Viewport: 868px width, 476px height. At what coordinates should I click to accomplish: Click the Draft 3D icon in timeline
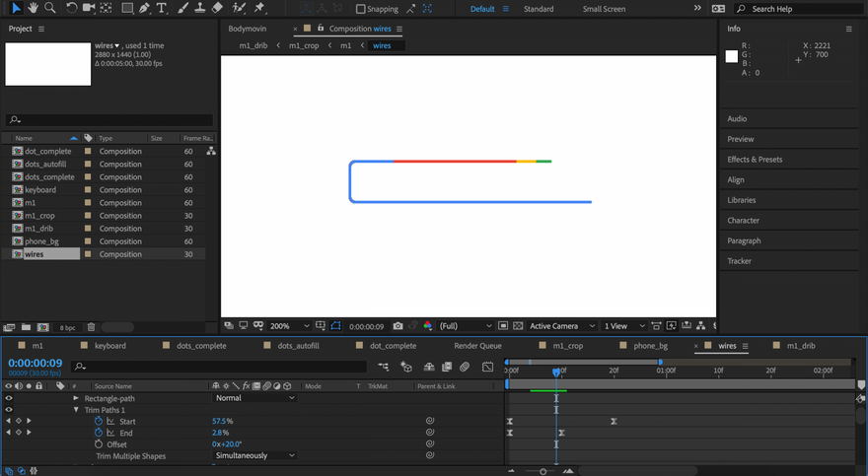406,367
